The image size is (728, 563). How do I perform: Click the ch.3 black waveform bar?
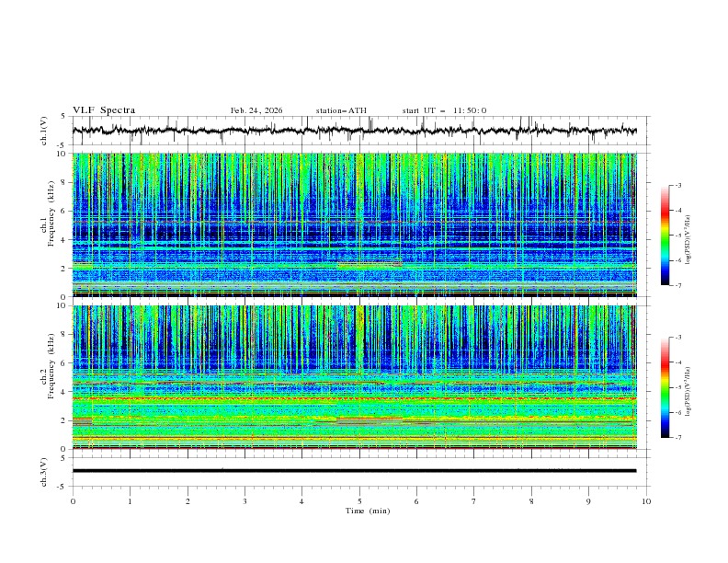tap(355, 470)
